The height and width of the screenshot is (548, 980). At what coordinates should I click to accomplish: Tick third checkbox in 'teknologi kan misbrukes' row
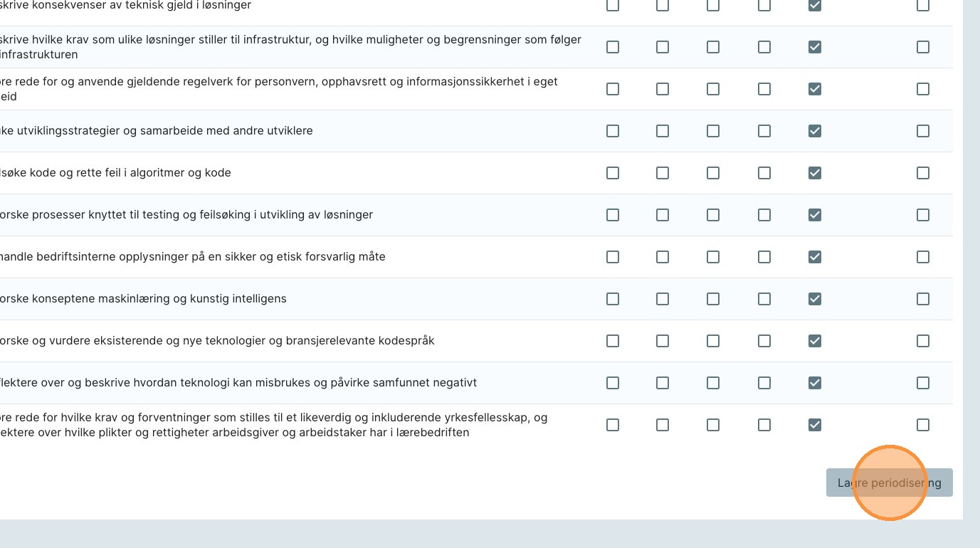713,383
